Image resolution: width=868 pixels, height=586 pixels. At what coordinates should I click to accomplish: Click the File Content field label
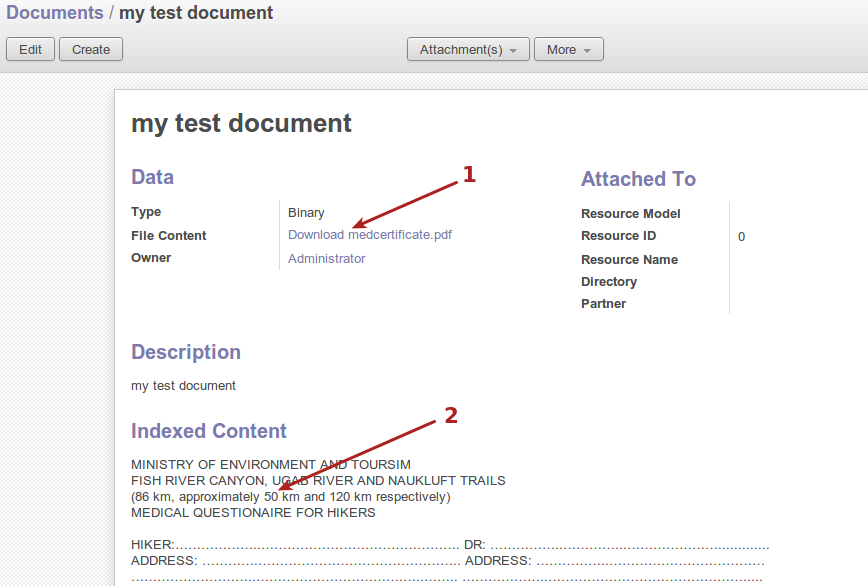168,236
